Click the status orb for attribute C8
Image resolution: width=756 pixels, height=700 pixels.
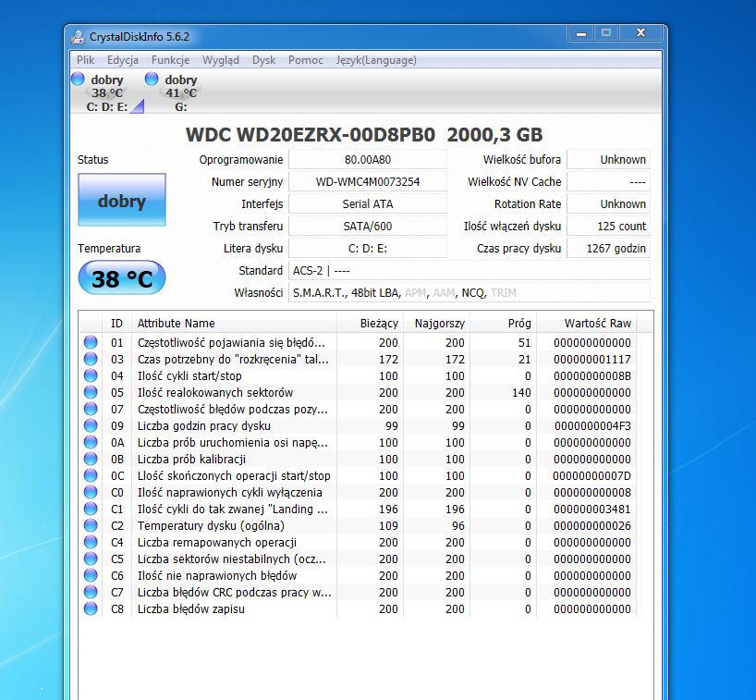pos(91,608)
